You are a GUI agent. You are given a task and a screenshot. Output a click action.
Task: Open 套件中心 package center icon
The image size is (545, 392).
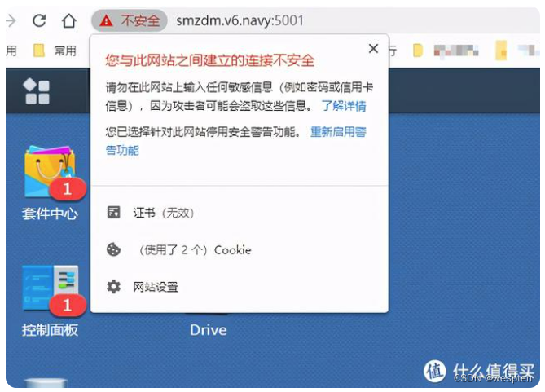tap(50, 183)
